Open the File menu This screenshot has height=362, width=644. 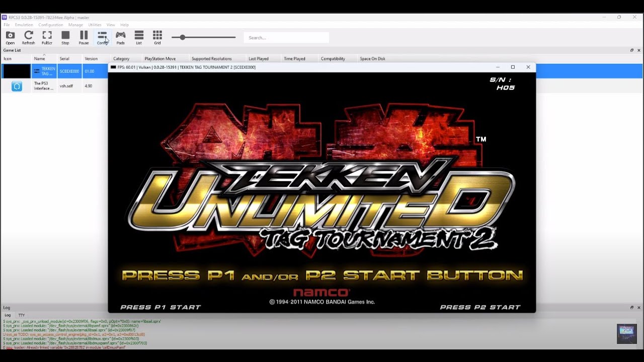7,25
